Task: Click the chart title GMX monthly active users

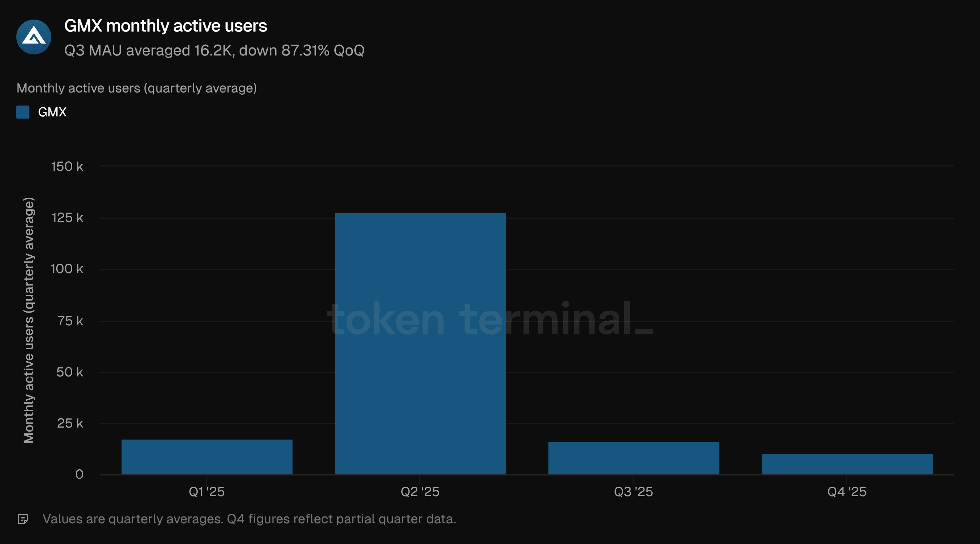Action: (166, 26)
